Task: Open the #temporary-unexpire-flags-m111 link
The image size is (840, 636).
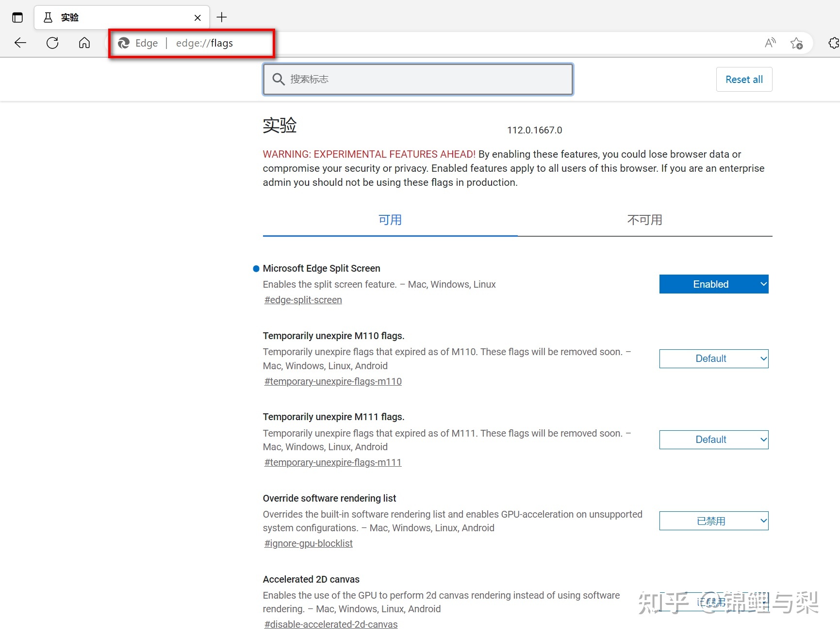Action: [x=333, y=462]
